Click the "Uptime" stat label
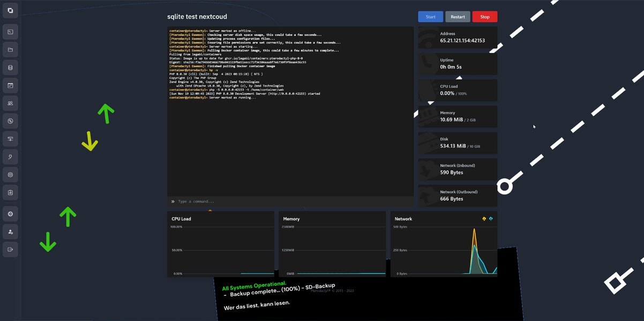Screen dimensions: 644x321 (x=447, y=60)
